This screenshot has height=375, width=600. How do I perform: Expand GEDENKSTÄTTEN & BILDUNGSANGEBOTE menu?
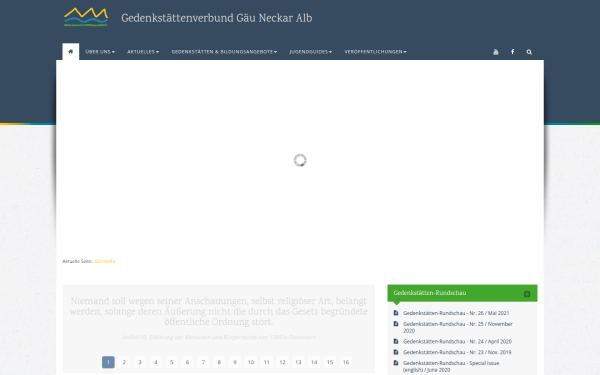224,52
